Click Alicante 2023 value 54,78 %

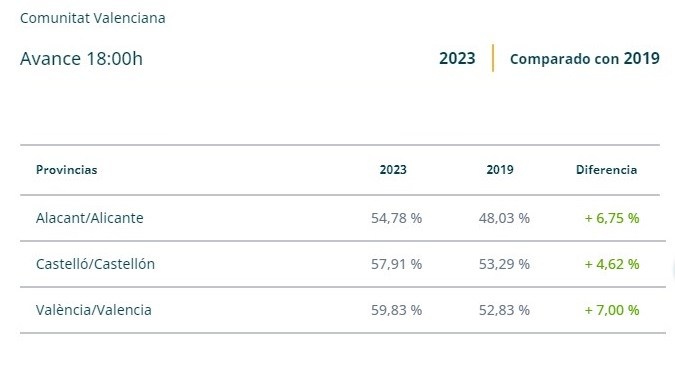pyautogui.click(x=396, y=218)
